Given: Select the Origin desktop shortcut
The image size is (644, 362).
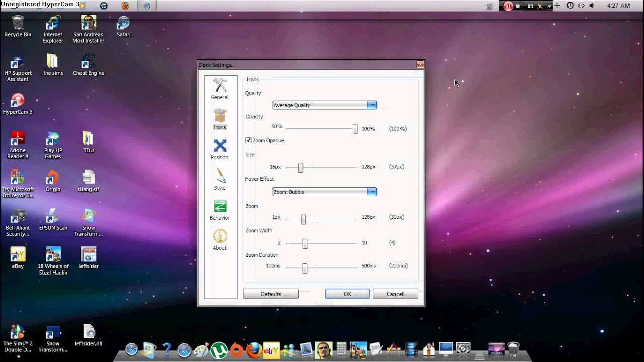Looking at the screenshot, I should [53, 181].
